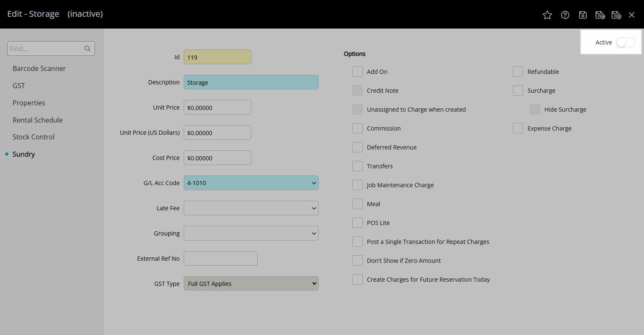Open help with the question mark icon

coord(565,15)
